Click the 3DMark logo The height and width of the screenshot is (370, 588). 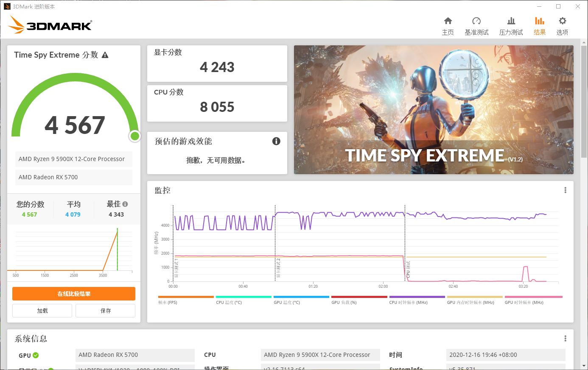pyautogui.click(x=50, y=25)
